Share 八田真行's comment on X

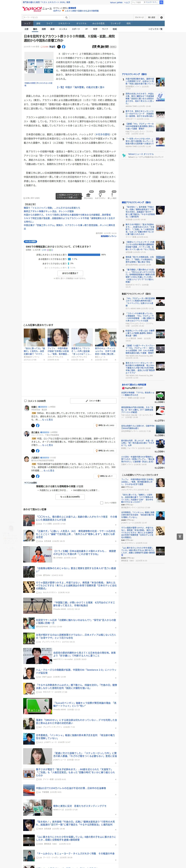click(x=33, y=476)
